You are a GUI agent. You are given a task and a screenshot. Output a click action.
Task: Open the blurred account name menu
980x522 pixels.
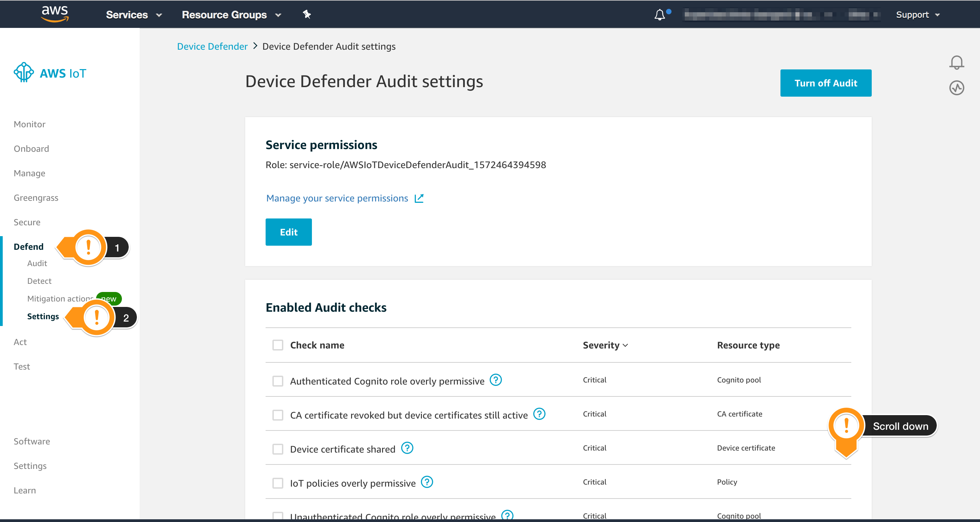pos(781,15)
